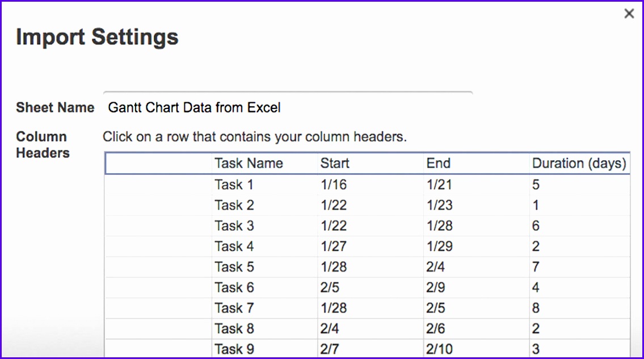Click the cell showing duration 7 for Task 5
Viewport: 644px width, 359px height.
pos(536,266)
